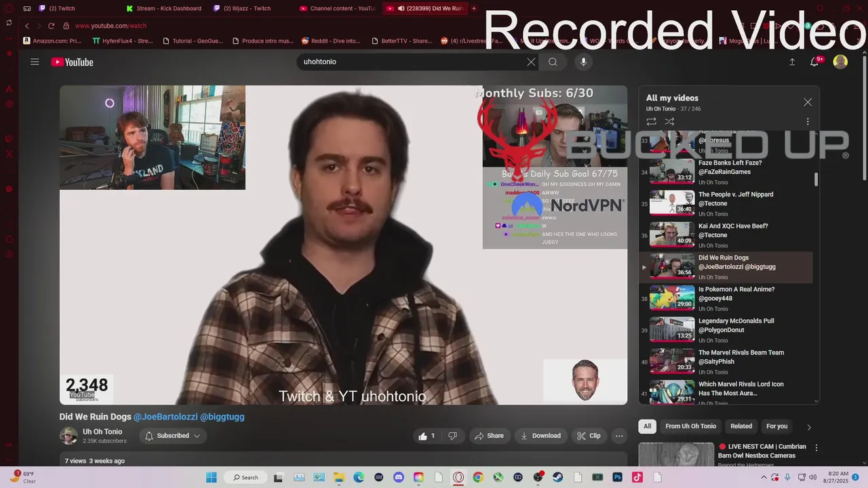The width and height of the screenshot is (868, 488).
Task: Open Uh Oh Tonio channel avatar
Action: click(x=68, y=436)
